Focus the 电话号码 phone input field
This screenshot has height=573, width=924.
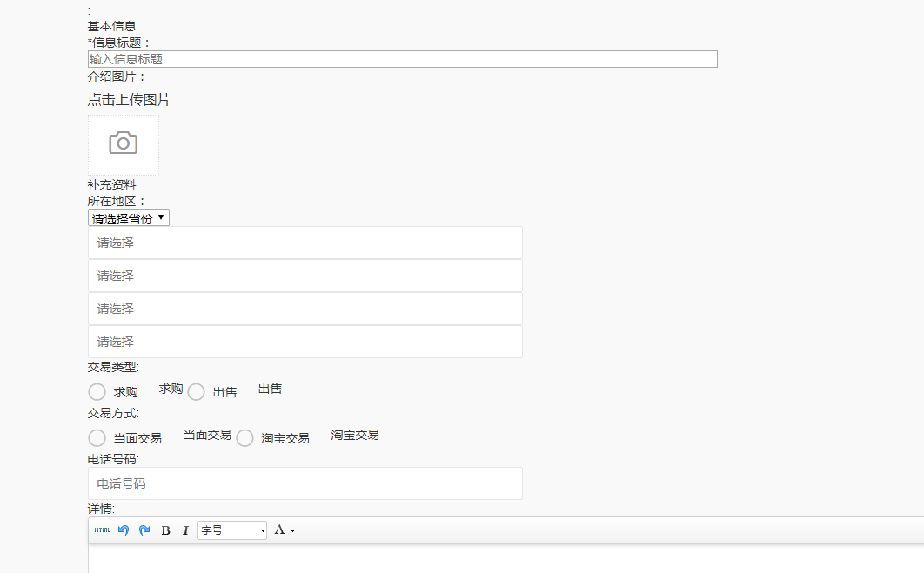pos(305,483)
